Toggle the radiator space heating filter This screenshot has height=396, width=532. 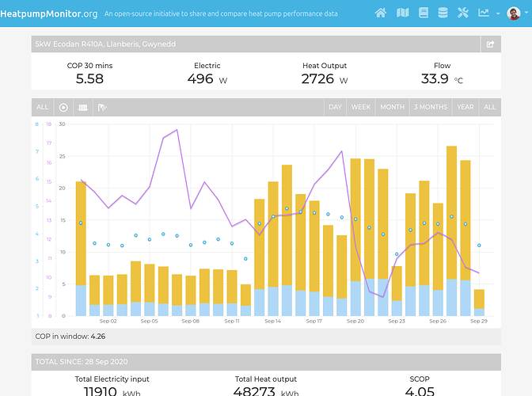(83, 107)
